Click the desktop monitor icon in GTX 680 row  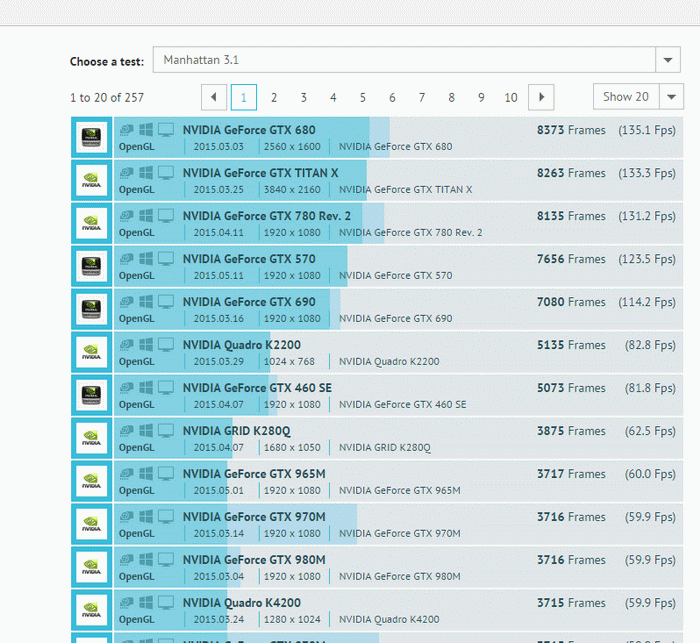pos(166,130)
